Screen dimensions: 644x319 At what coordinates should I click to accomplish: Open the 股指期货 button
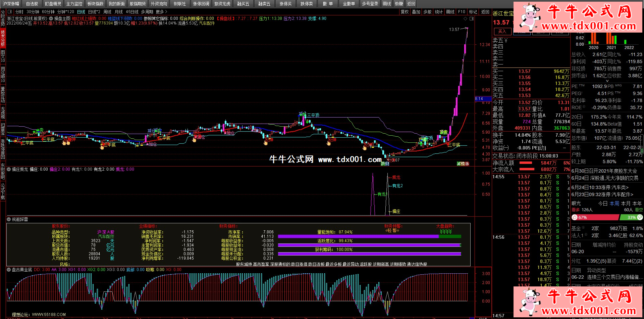(x=138, y=4)
